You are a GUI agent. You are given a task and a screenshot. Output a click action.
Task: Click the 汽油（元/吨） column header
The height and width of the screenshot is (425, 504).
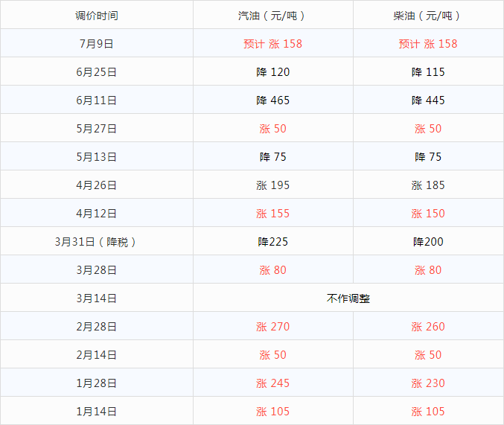click(x=272, y=16)
